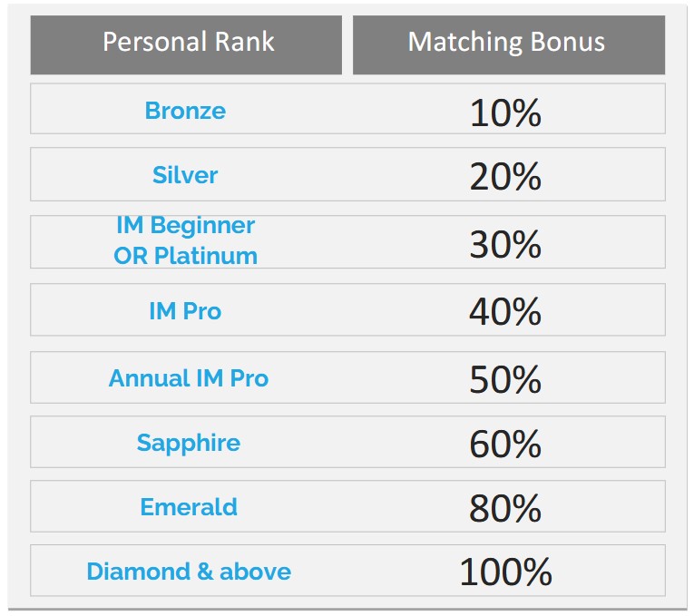Screen dimensions: 694x616
Task: Click the Matching Bonus column header
Action: [x=509, y=44]
